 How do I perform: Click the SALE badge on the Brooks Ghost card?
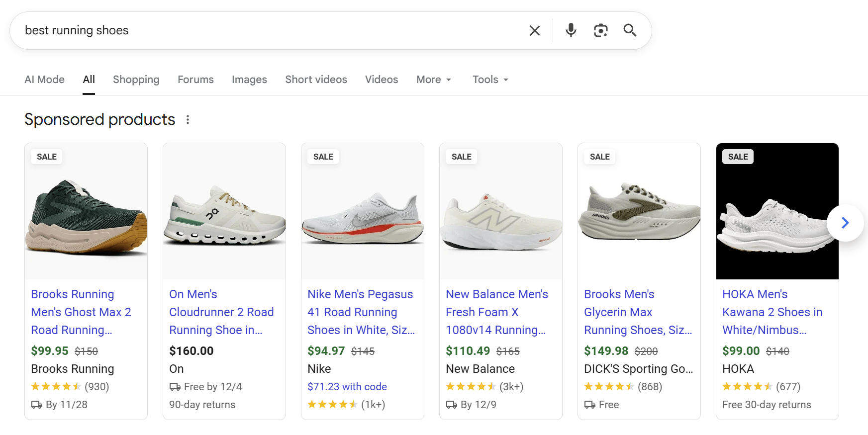point(47,157)
